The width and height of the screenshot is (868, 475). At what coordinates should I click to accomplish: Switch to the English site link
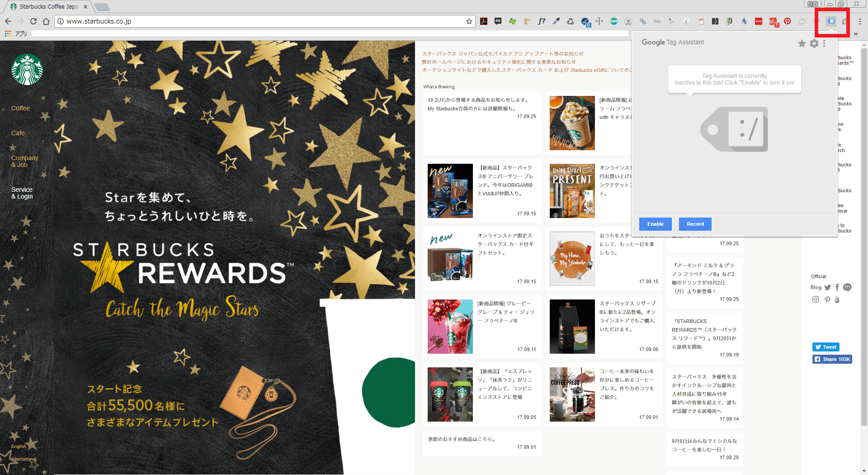(19, 446)
